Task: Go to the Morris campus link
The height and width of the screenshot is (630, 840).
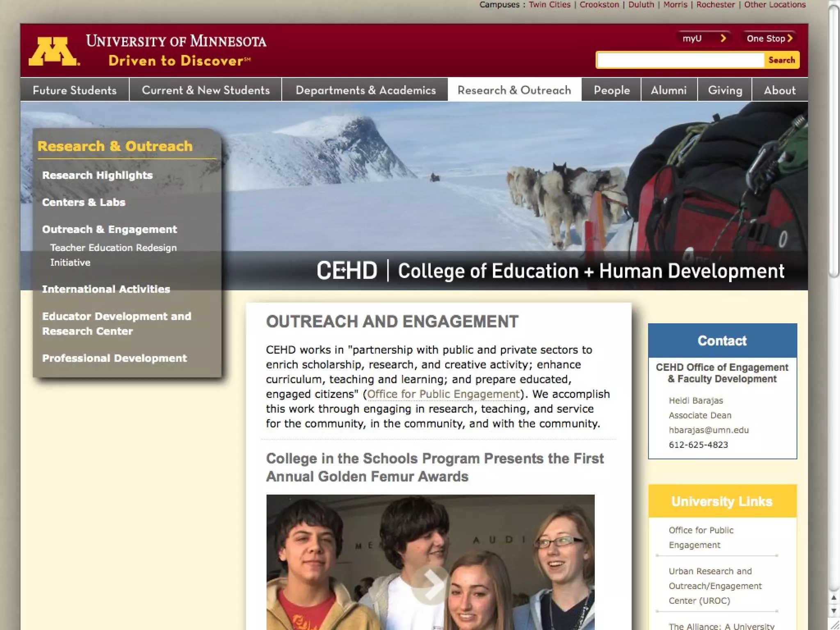Action: coord(675,5)
